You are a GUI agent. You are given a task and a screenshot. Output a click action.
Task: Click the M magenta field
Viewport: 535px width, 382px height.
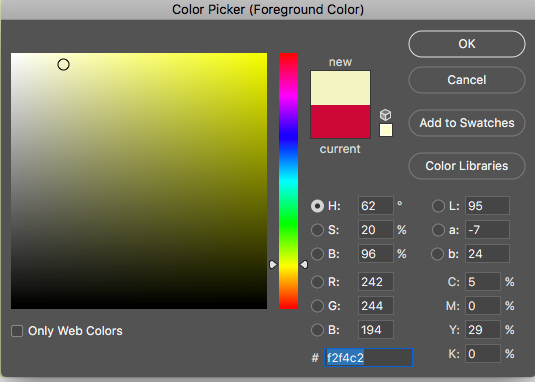[x=482, y=306]
